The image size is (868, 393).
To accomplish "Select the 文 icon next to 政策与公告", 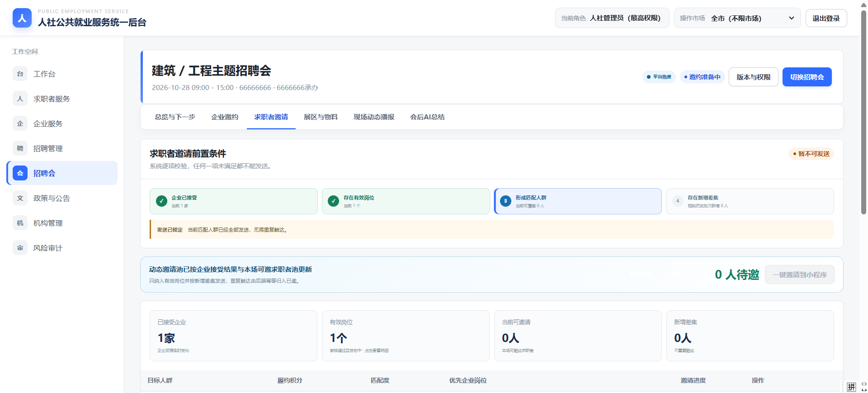I will point(20,198).
